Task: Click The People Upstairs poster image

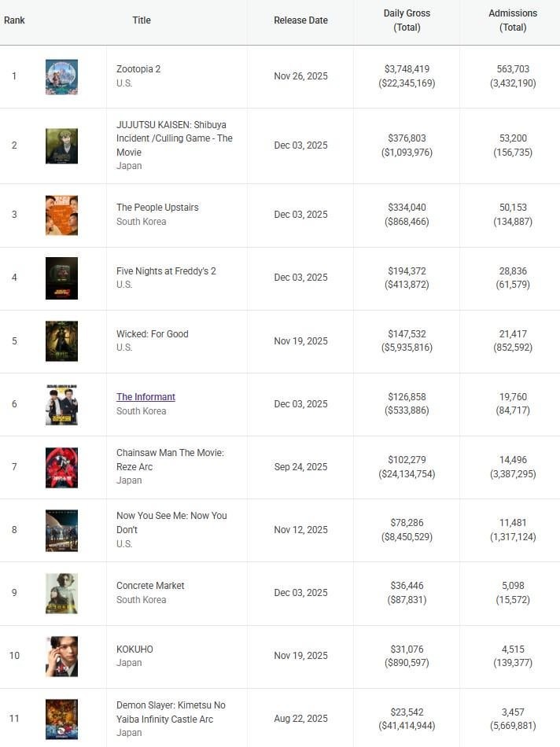Action: pos(61,215)
